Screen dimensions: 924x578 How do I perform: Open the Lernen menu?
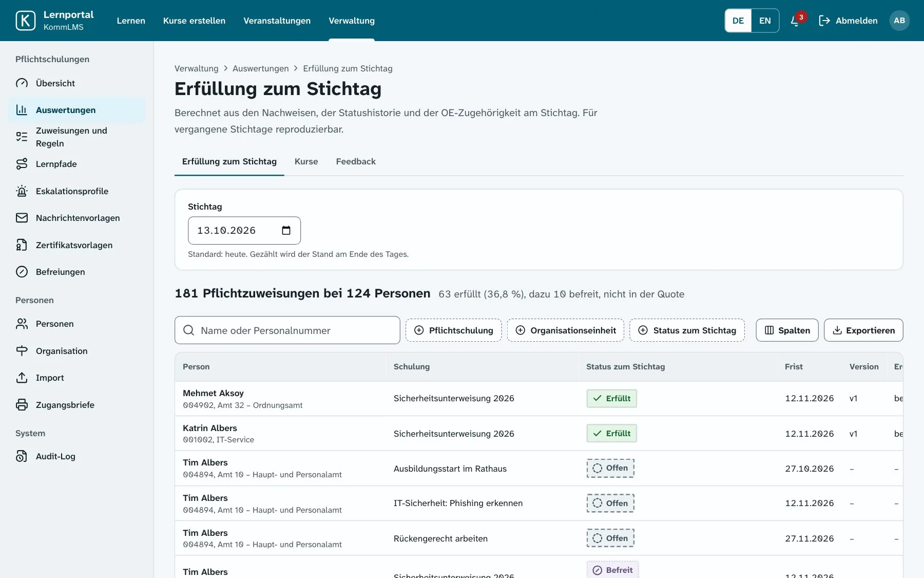[x=131, y=21]
